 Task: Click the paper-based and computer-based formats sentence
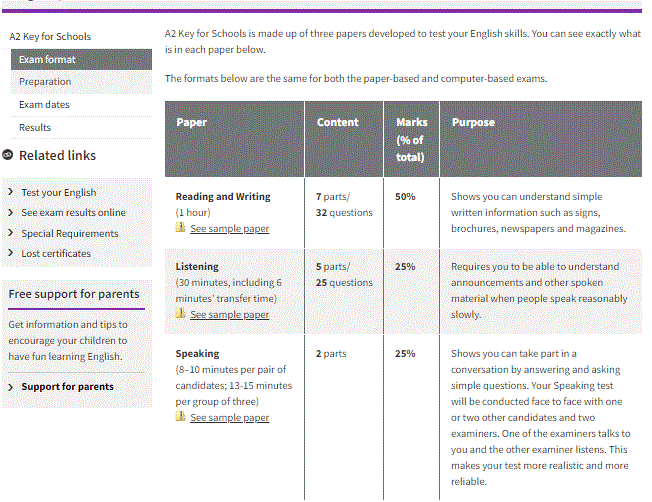[356, 79]
